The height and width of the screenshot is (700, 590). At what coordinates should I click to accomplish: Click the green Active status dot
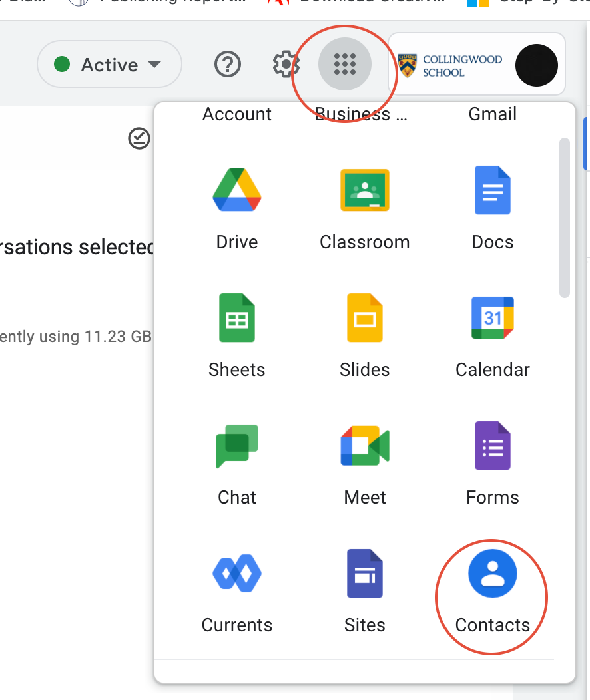point(62,64)
